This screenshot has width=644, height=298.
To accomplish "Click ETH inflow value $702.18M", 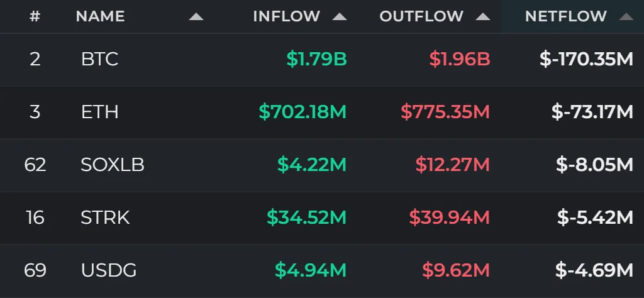I will coord(303,112).
